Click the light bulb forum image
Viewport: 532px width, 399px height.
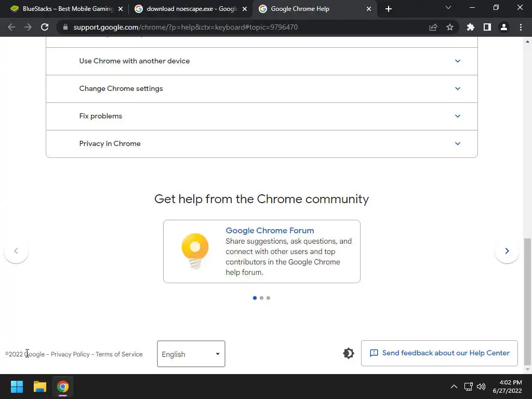tap(195, 251)
